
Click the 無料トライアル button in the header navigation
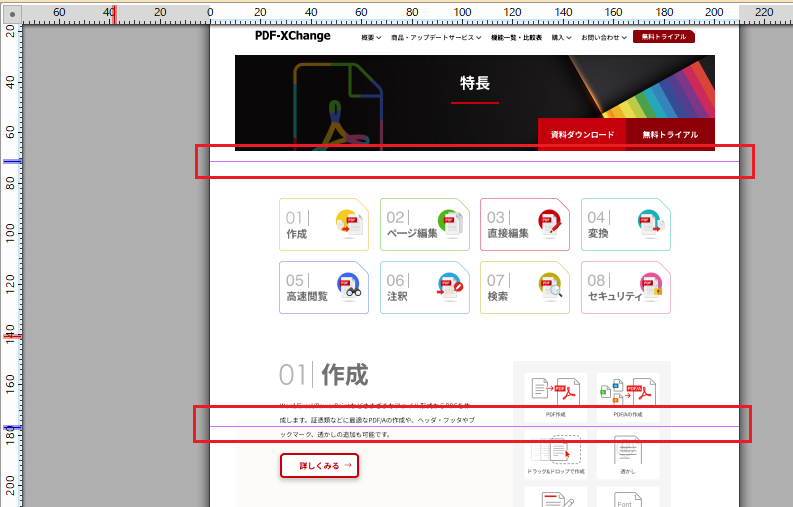pos(664,36)
